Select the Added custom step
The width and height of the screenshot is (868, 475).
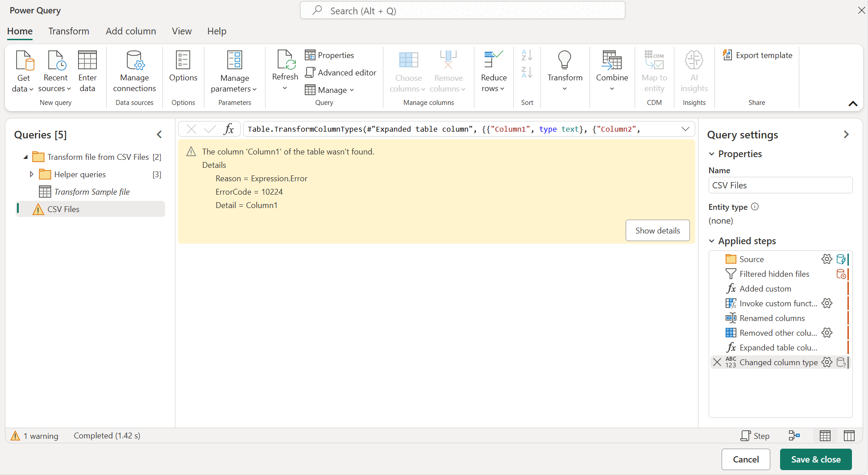[x=765, y=288]
